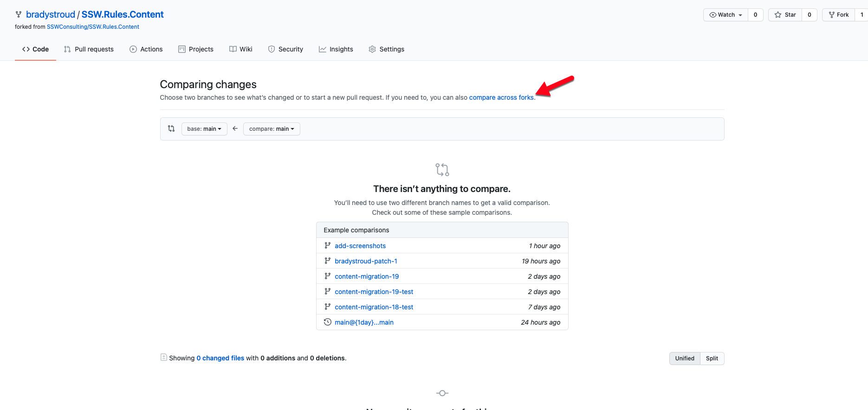Click branch icon next to add-screenshots
The width and height of the screenshot is (868, 410).
tap(327, 245)
